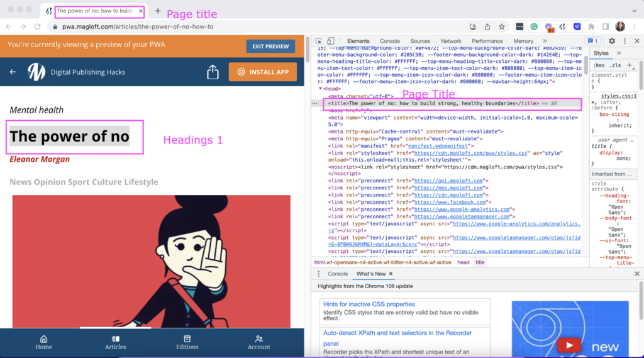Open Account in bottom navigation

(x=258, y=342)
